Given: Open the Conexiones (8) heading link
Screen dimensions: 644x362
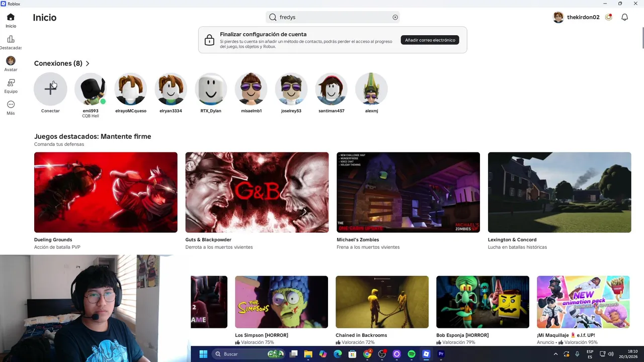Looking at the screenshot, I should pyautogui.click(x=58, y=63).
